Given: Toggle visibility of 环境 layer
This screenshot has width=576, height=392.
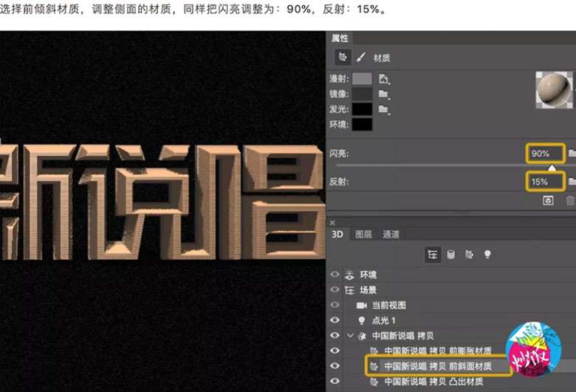Looking at the screenshot, I should (x=335, y=274).
